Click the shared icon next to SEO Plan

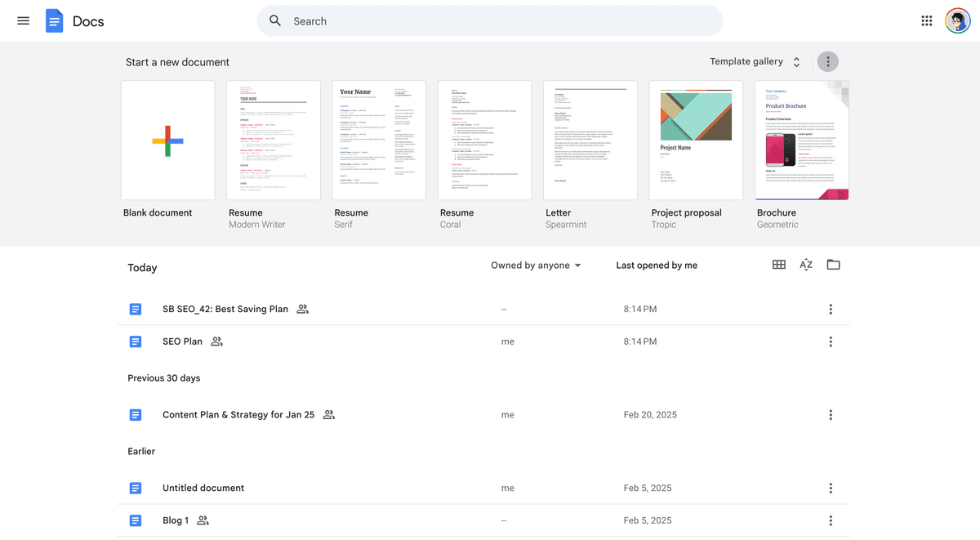pos(216,341)
